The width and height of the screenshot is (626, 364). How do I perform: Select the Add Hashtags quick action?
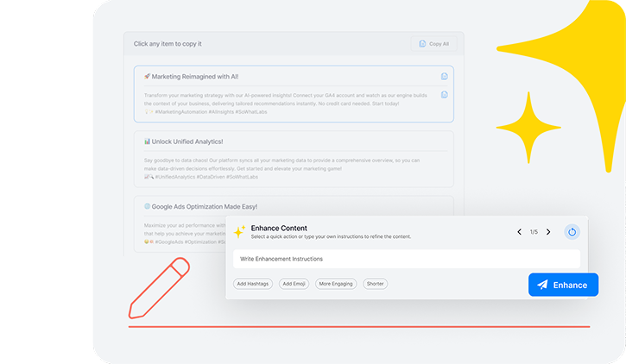point(253,284)
